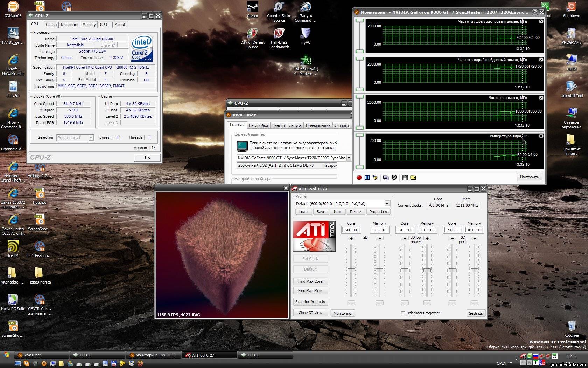This screenshot has height=368, width=588.
Task: Click the red record button in monitoring toolbar
Action: (359, 178)
